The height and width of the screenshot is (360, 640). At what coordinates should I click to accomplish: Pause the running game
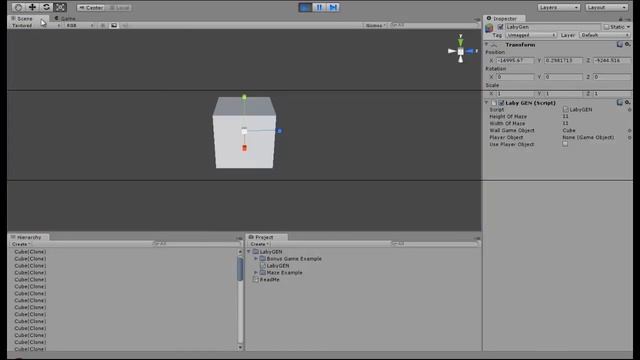click(319, 7)
